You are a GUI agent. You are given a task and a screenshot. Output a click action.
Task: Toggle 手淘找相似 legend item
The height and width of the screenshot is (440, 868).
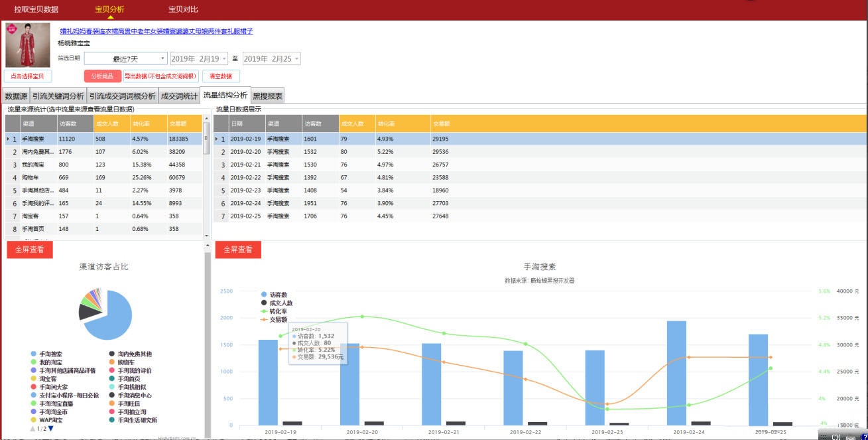coord(128,387)
